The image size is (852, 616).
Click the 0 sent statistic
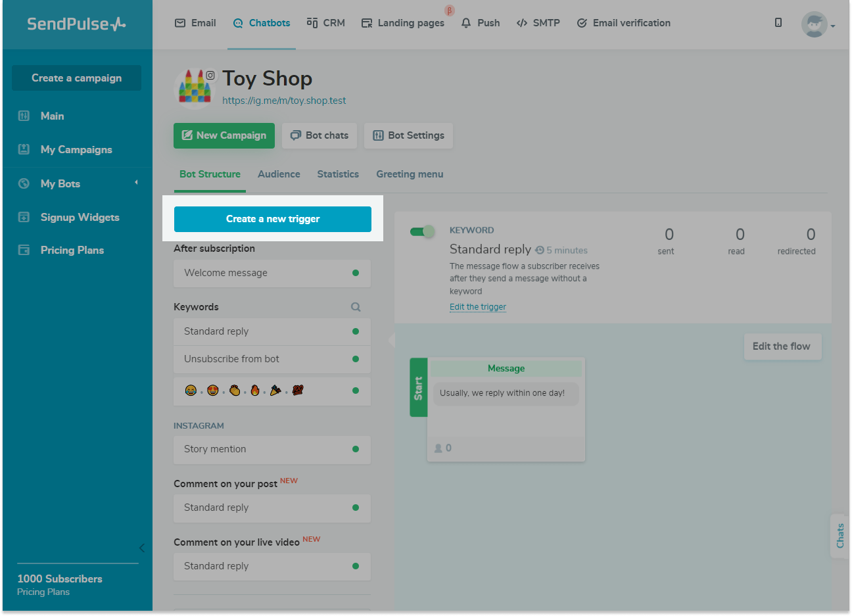[667, 241]
